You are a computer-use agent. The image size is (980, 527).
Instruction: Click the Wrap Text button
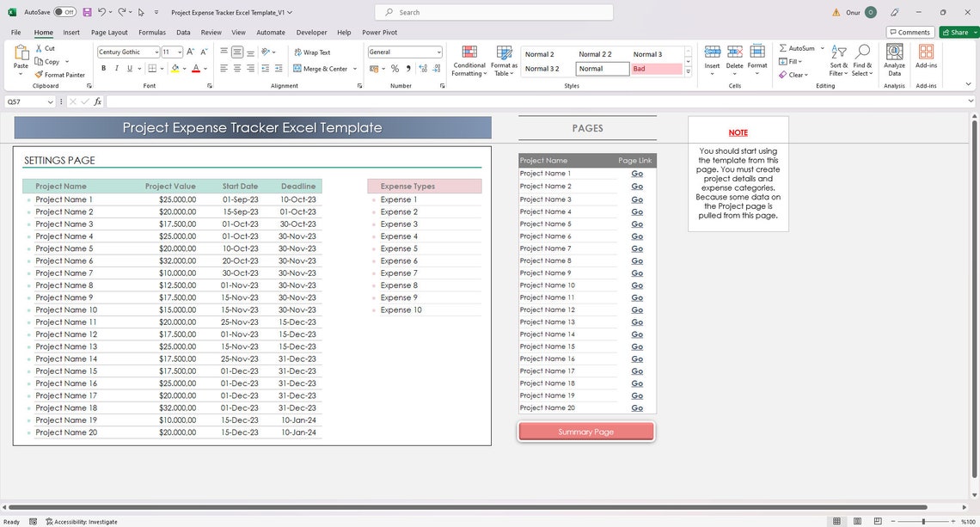point(313,52)
